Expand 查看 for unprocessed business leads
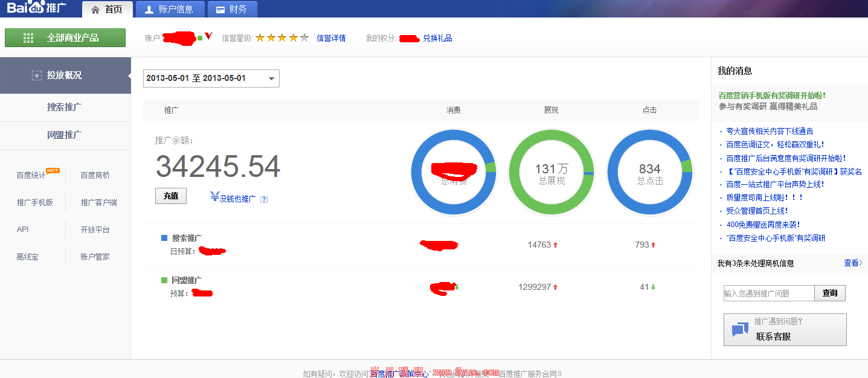Screen dimensions: 868x378 click(852, 263)
